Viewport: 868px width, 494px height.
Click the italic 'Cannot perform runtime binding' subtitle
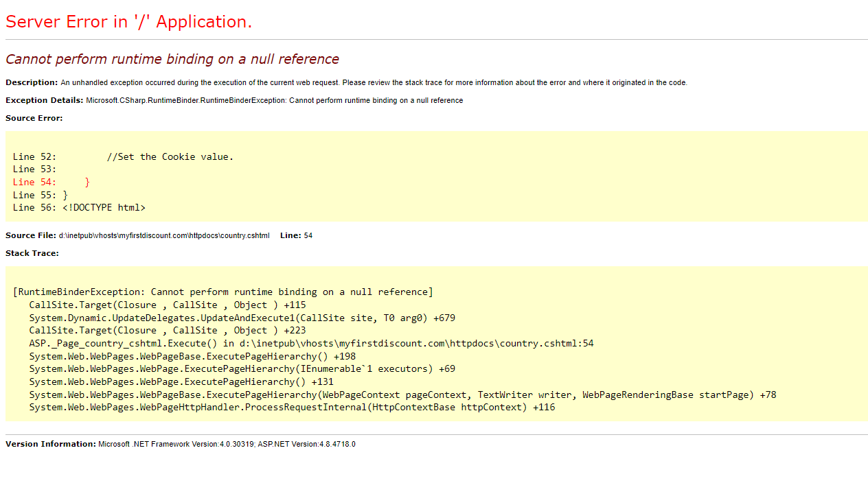(172, 59)
